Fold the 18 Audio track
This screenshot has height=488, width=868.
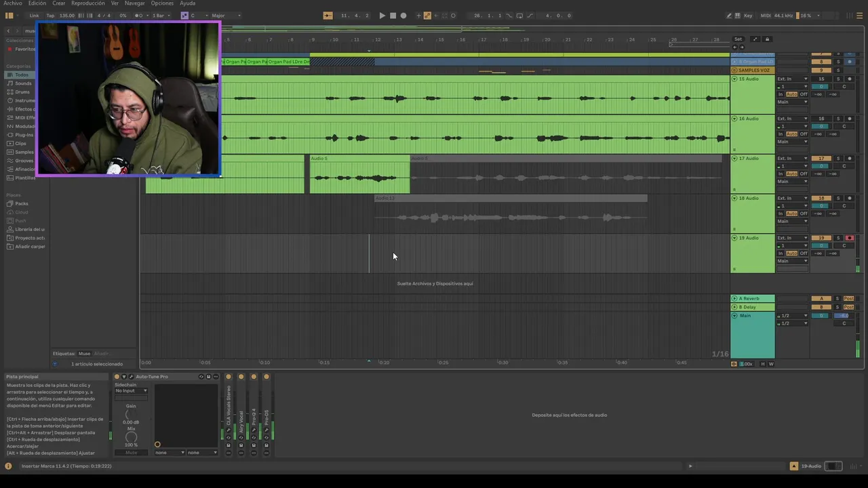coord(734,199)
